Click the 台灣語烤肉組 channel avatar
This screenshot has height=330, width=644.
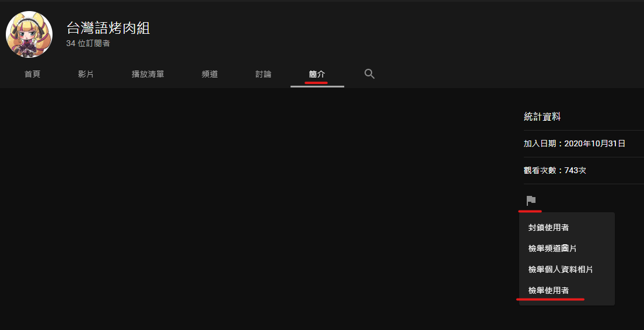[x=29, y=34]
